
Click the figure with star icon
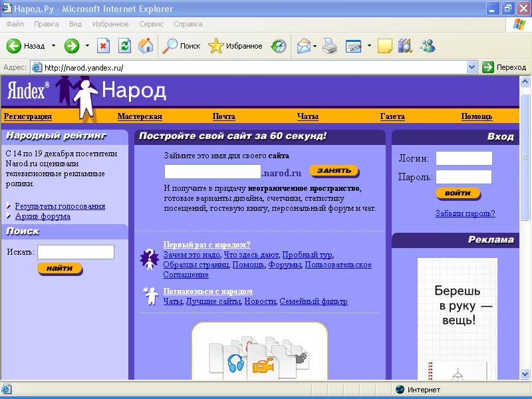point(150,296)
